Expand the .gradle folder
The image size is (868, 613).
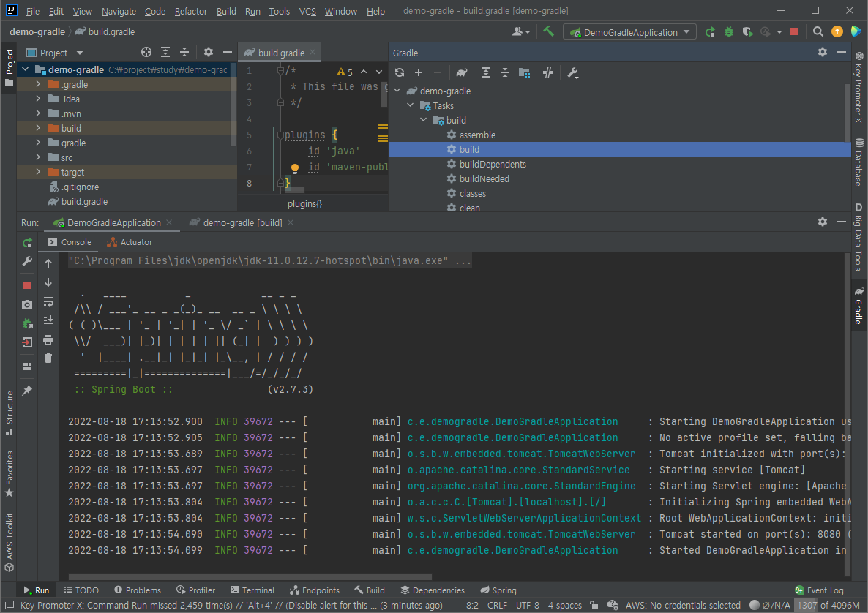pyautogui.click(x=37, y=84)
